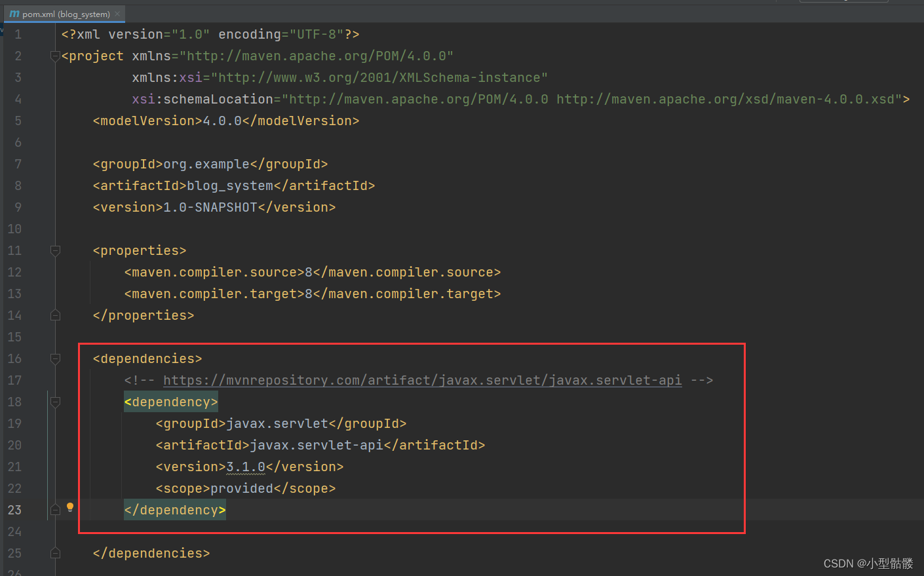
Task: Click the 1.0-SNAPSHOT version text
Action: click(x=210, y=207)
